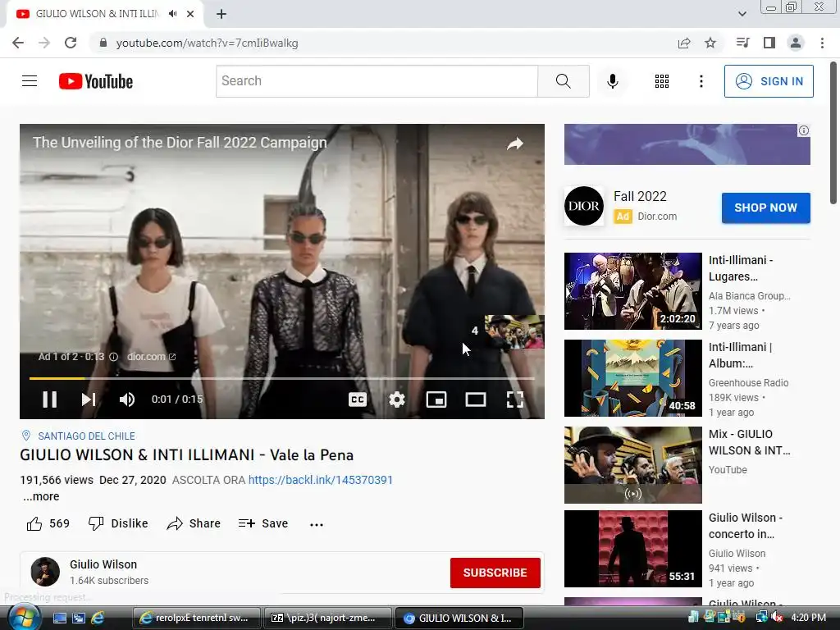Open Chrome three-dot menu

pyautogui.click(x=822, y=43)
